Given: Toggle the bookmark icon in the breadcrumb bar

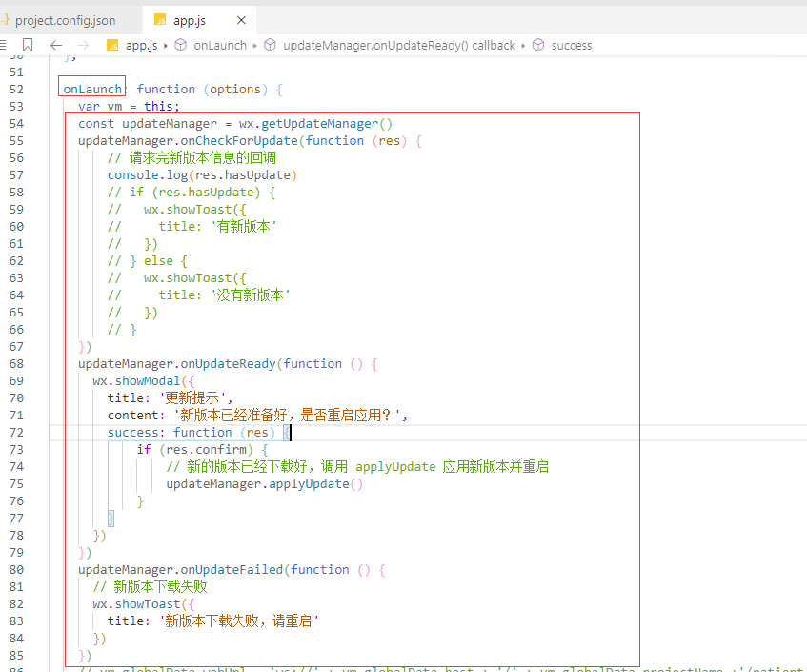Looking at the screenshot, I should coord(28,46).
